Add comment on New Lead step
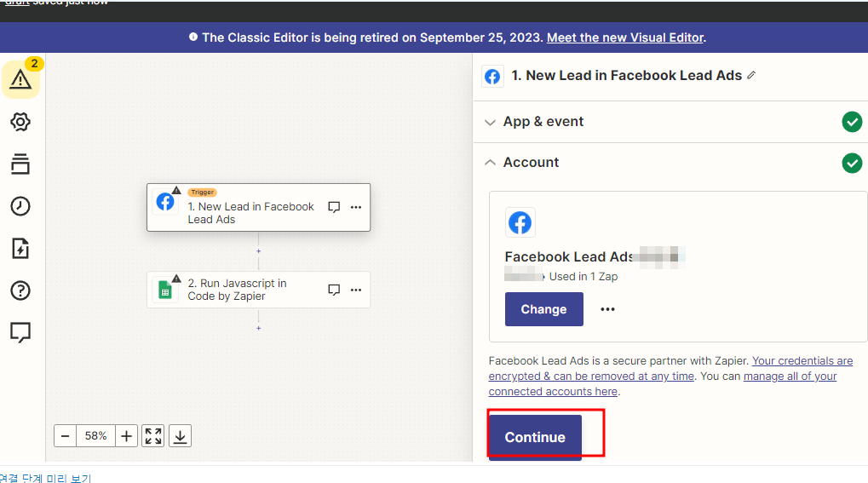This screenshot has height=483, width=868. pos(334,207)
